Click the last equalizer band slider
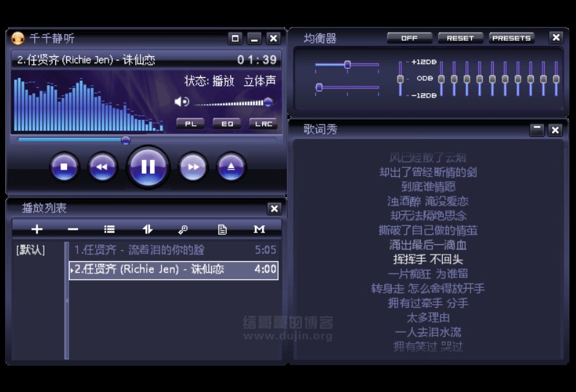Screen dimensions: 576x392 556,79
